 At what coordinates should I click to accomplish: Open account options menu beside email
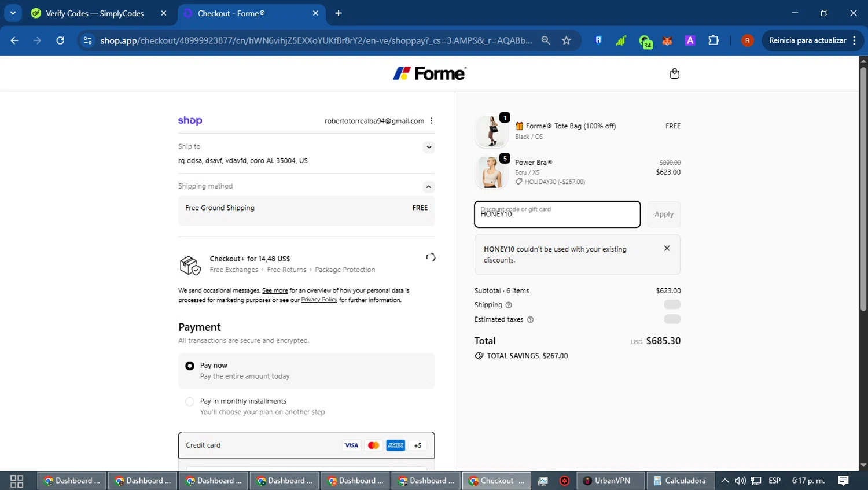[431, 121]
